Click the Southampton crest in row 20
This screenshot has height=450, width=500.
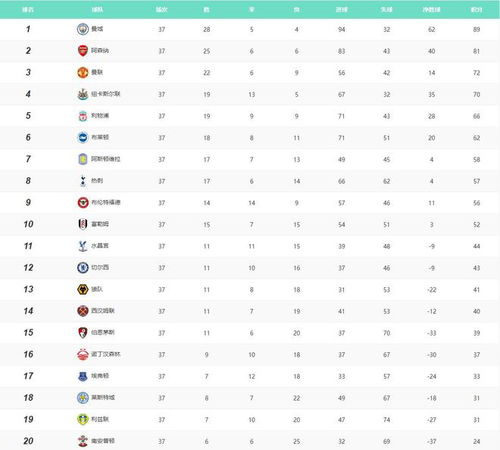click(83, 441)
